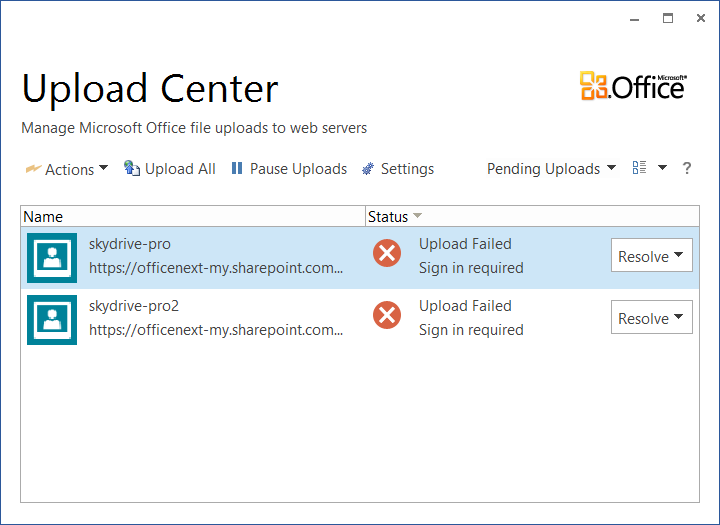
Task: Minimize the Upload Center window
Action: (x=635, y=19)
